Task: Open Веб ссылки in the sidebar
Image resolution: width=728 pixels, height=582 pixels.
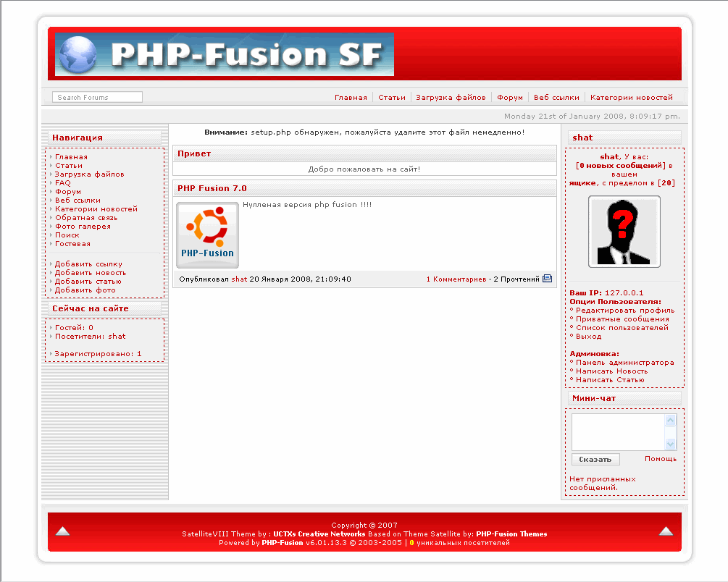Action: click(78, 201)
